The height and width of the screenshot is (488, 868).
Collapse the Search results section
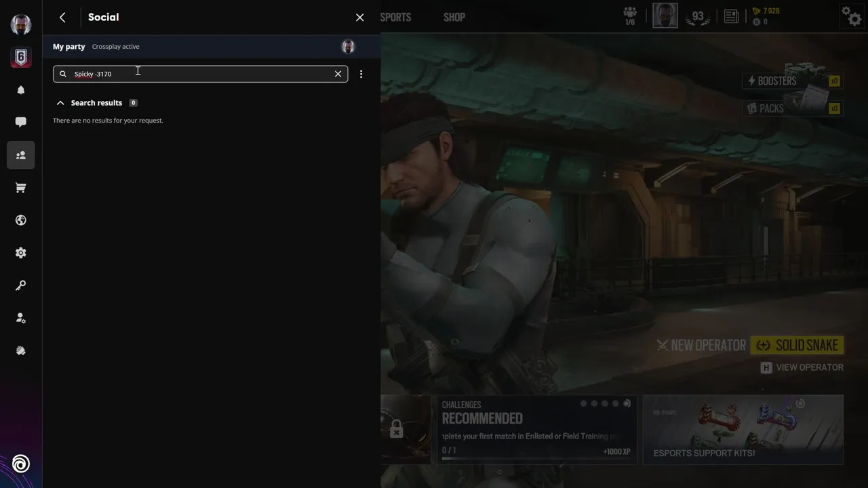pos(60,103)
